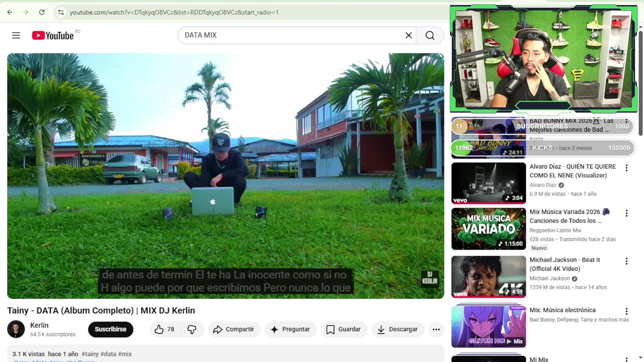Click the 'Mi Mix' title
The width and height of the screenshot is (644, 362).
pos(538,359)
